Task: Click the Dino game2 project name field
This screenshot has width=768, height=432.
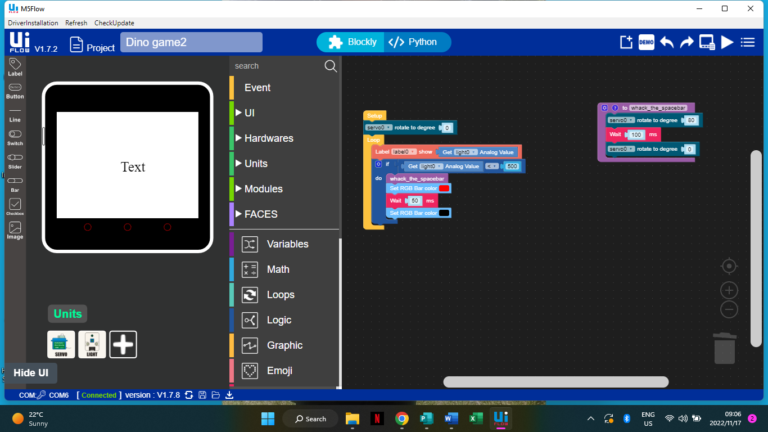Action: [x=191, y=42]
